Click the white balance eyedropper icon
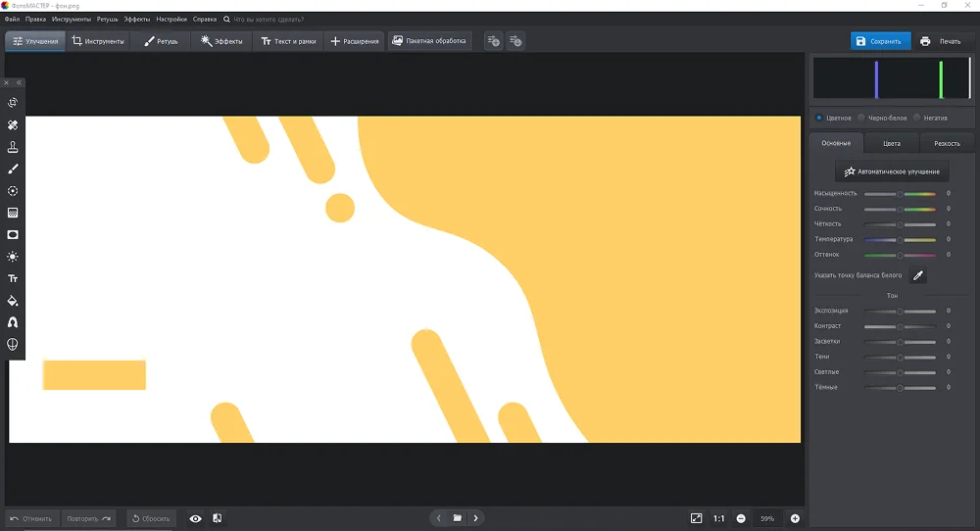The image size is (980, 531). coord(918,275)
